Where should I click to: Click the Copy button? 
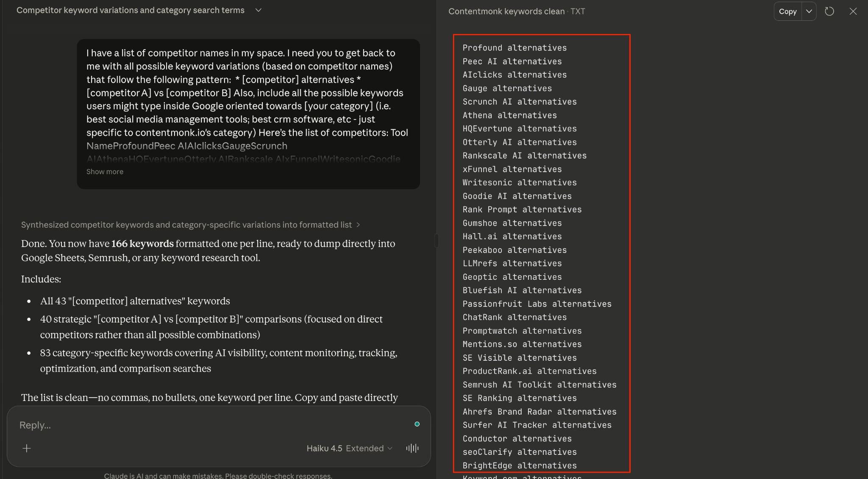click(787, 11)
